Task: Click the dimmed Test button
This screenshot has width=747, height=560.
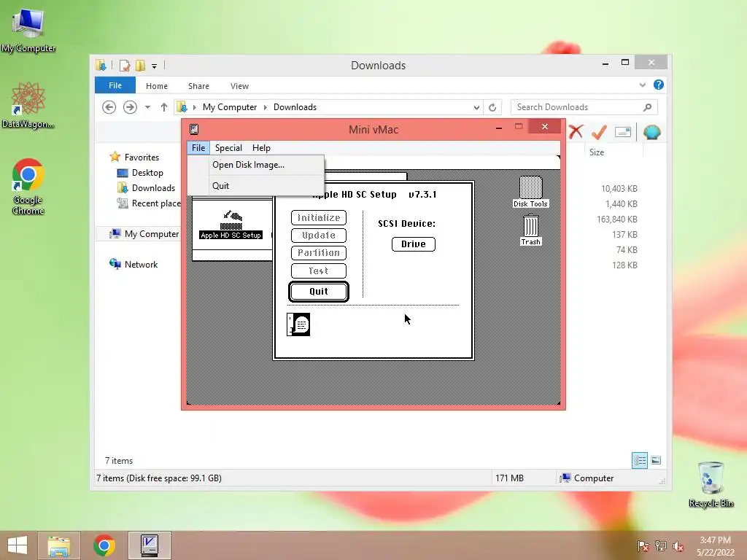Action: [x=319, y=271]
